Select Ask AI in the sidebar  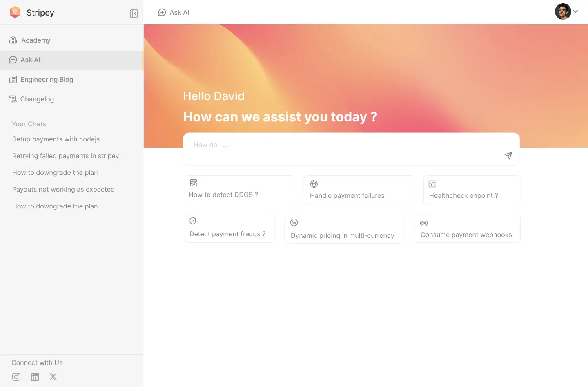[72, 60]
